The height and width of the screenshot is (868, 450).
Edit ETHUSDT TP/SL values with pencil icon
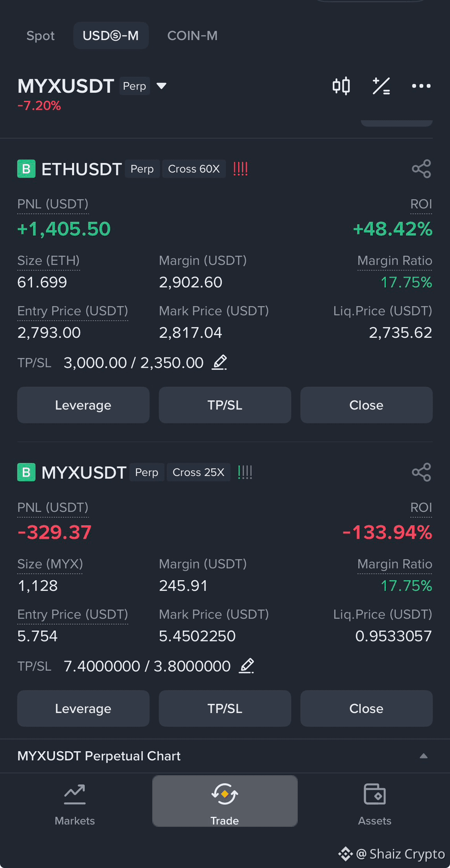(219, 362)
